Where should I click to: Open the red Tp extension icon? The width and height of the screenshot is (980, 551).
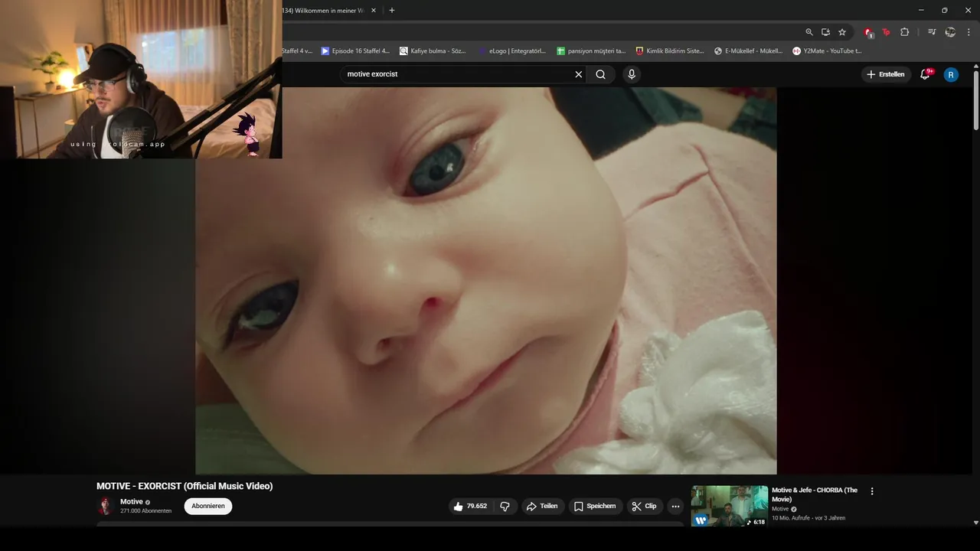[887, 32]
